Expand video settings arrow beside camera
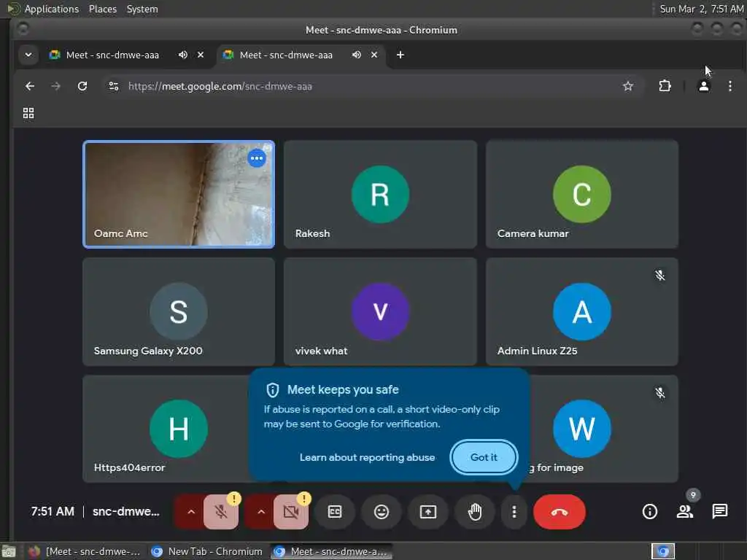Image resolution: width=747 pixels, height=560 pixels. coord(260,512)
